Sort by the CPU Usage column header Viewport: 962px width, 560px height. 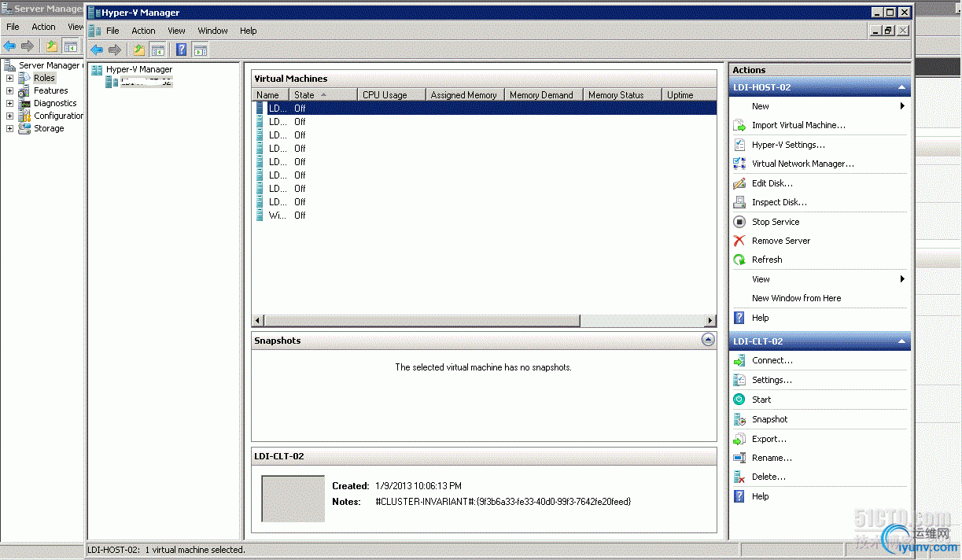pos(391,95)
